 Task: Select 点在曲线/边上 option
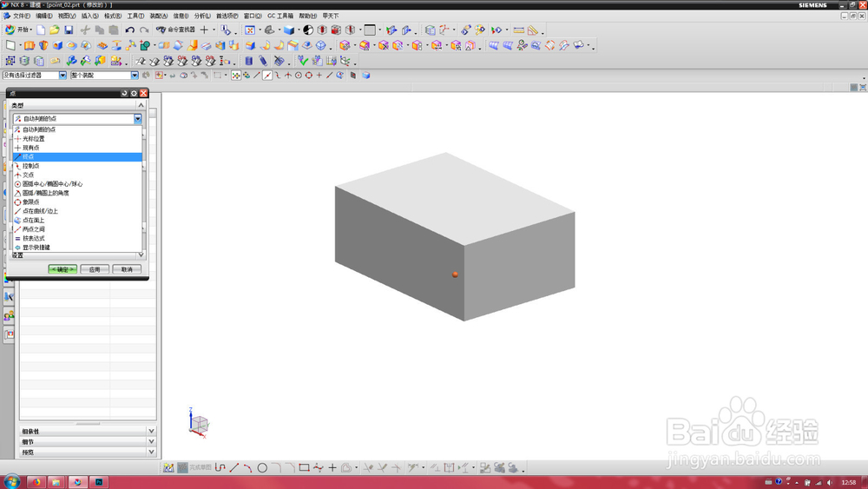pyautogui.click(x=77, y=211)
